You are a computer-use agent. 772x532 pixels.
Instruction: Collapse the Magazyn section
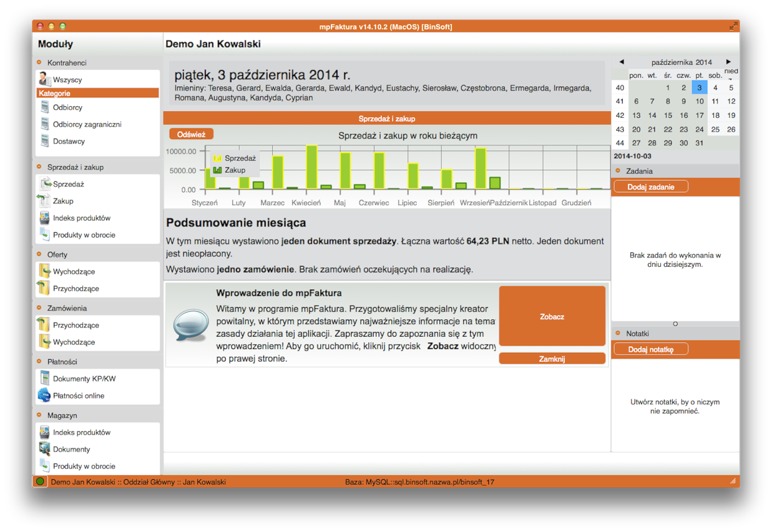coord(39,415)
